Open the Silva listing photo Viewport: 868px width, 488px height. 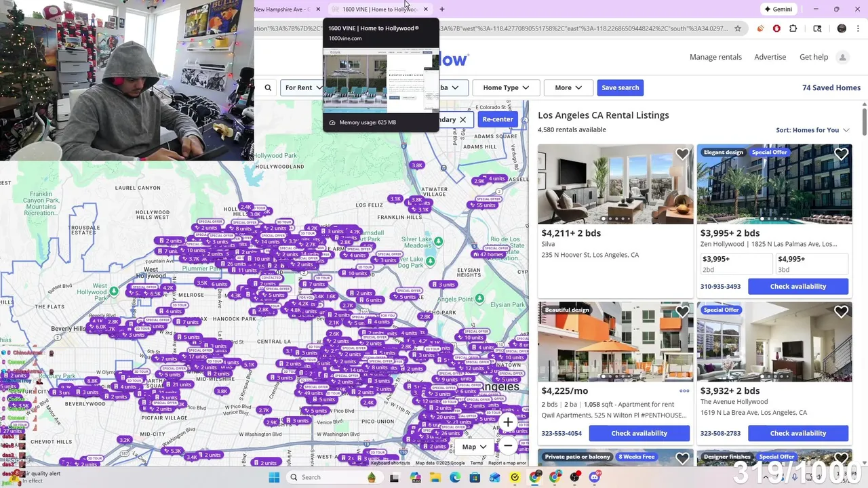(616, 184)
